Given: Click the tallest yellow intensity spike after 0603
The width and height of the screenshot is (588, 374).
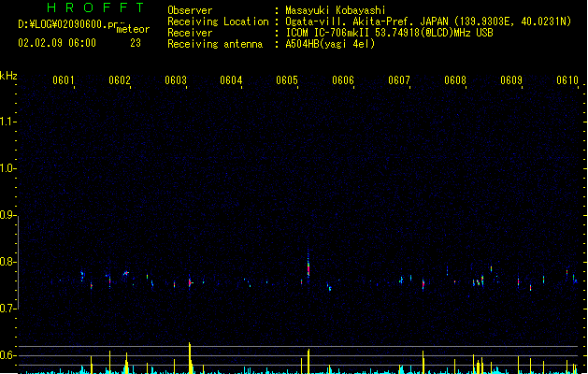Looking at the screenshot, I should [x=190, y=358].
